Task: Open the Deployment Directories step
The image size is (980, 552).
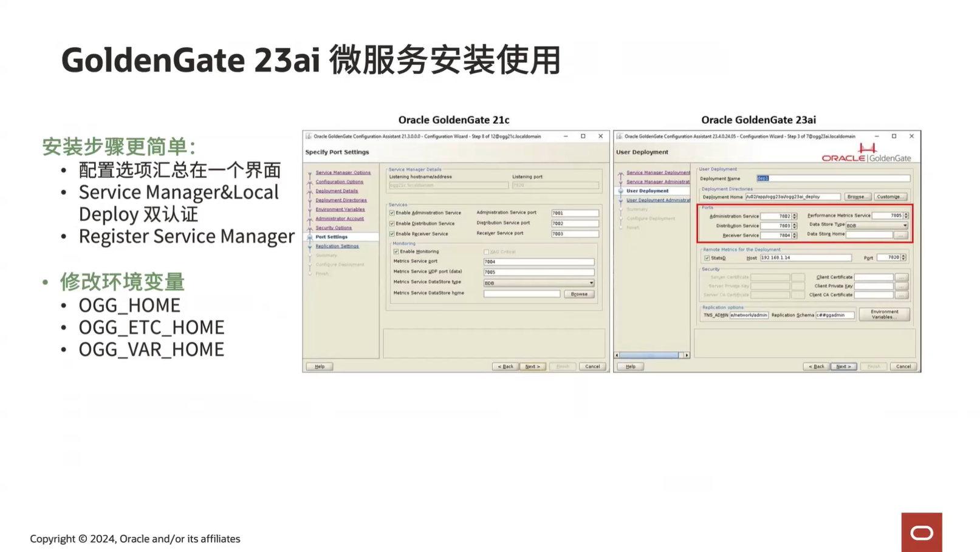Action: (x=341, y=200)
